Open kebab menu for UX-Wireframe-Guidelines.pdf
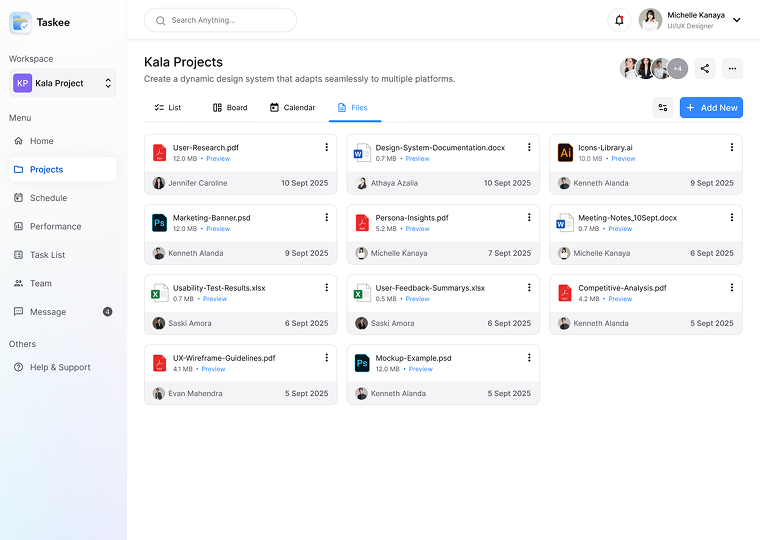This screenshot has height=540, width=760. coord(327,358)
